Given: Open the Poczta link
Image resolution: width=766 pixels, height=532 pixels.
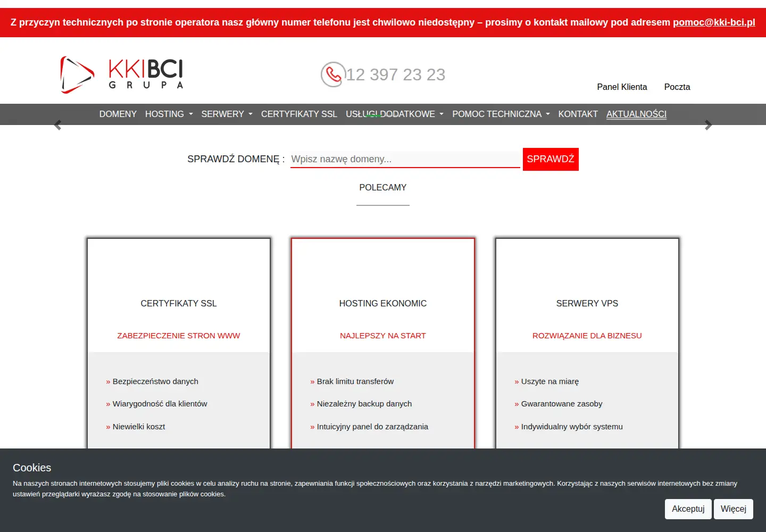Looking at the screenshot, I should (x=677, y=87).
